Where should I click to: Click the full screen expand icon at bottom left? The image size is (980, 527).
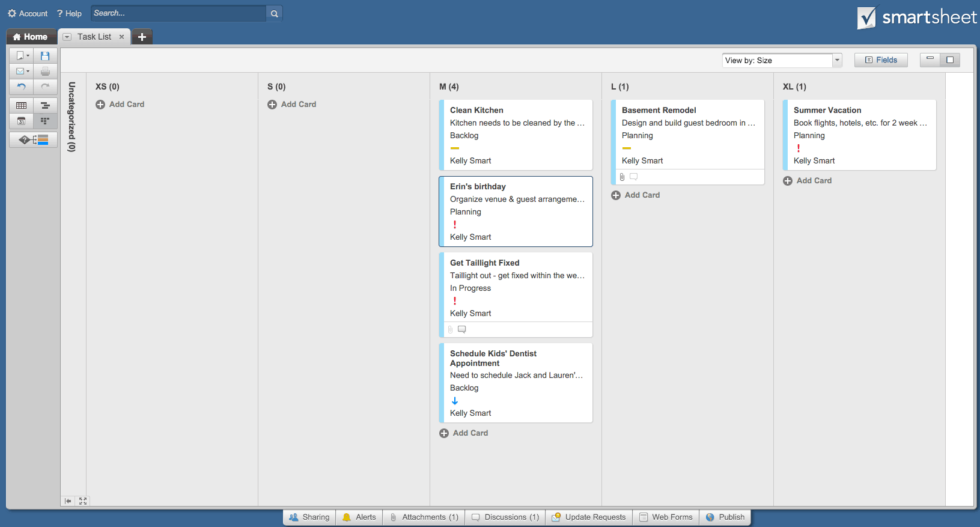83,501
